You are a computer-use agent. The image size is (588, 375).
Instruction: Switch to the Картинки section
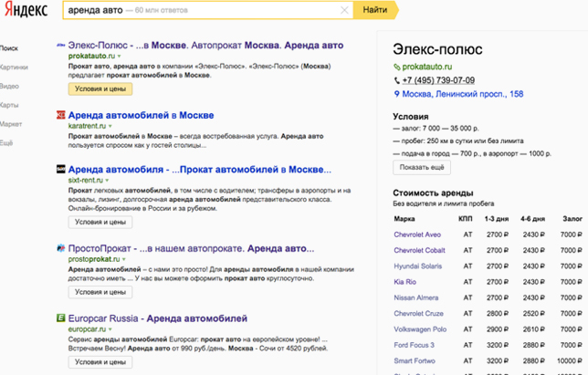(14, 68)
